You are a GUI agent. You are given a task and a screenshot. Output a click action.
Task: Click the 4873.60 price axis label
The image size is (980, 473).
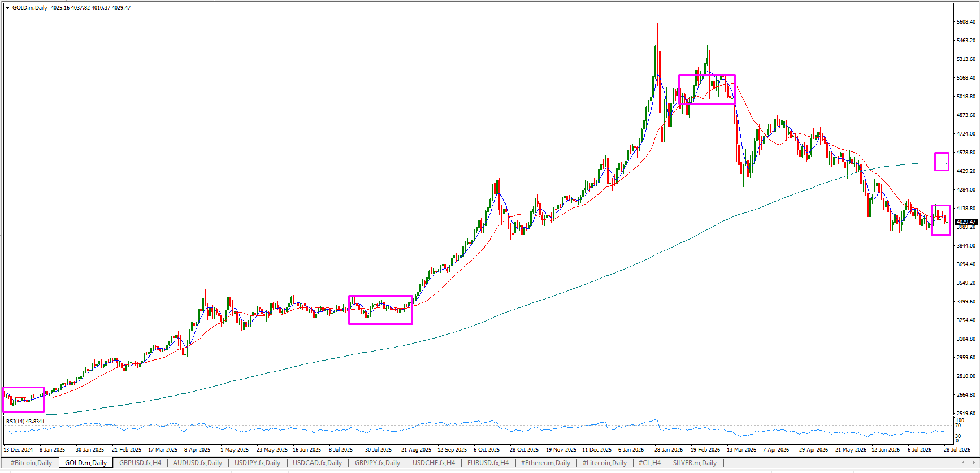[x=966, y=115]
